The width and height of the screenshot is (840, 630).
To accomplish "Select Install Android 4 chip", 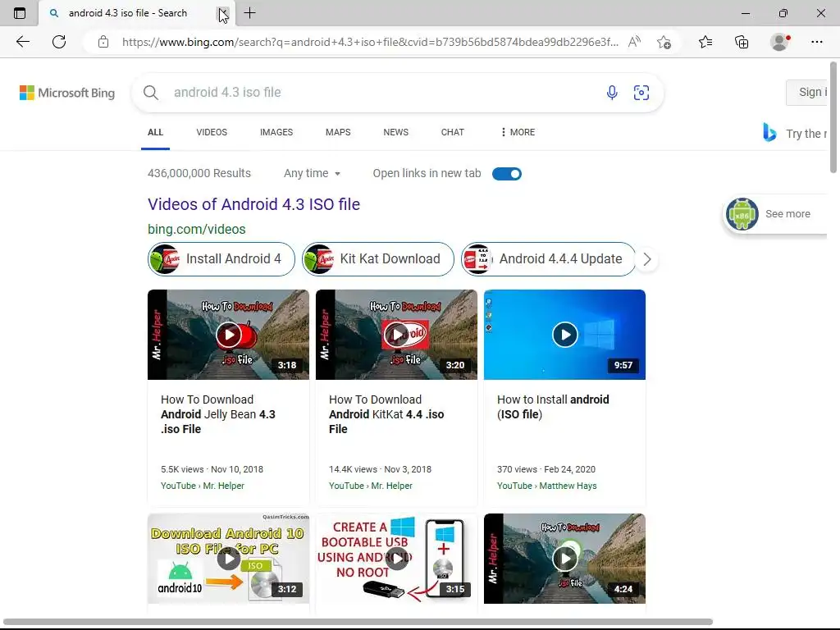I will pyautogui.click(x=221, y=259).
